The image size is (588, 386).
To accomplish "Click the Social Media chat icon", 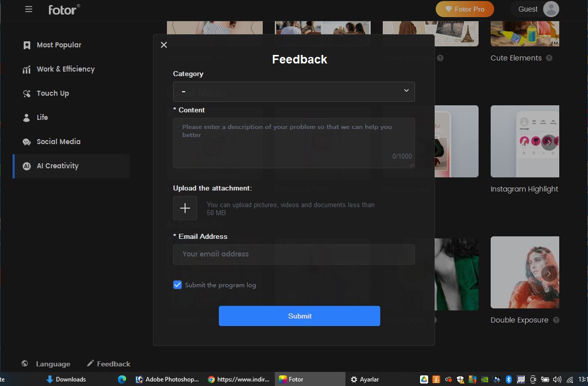I will pyautogui.click(x=27, y=142).
